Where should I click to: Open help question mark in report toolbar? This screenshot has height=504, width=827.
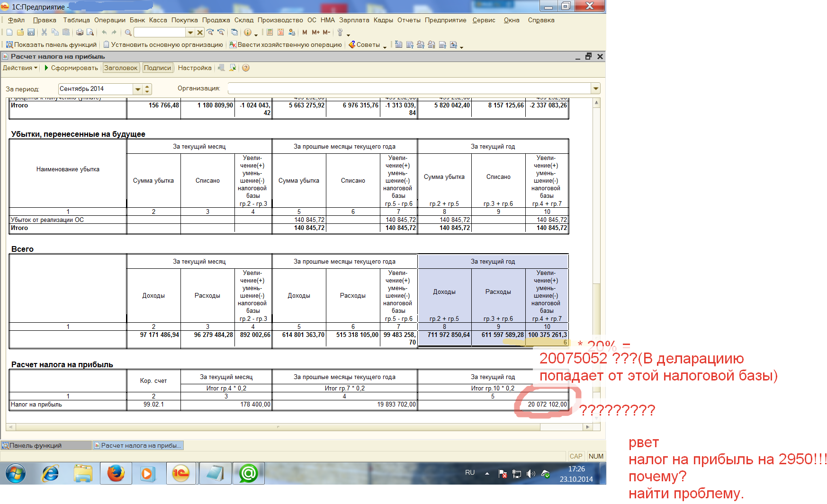246,68
